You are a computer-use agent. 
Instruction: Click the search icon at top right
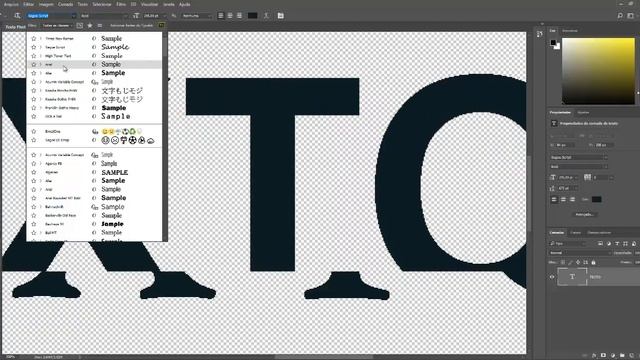point(620,16)
